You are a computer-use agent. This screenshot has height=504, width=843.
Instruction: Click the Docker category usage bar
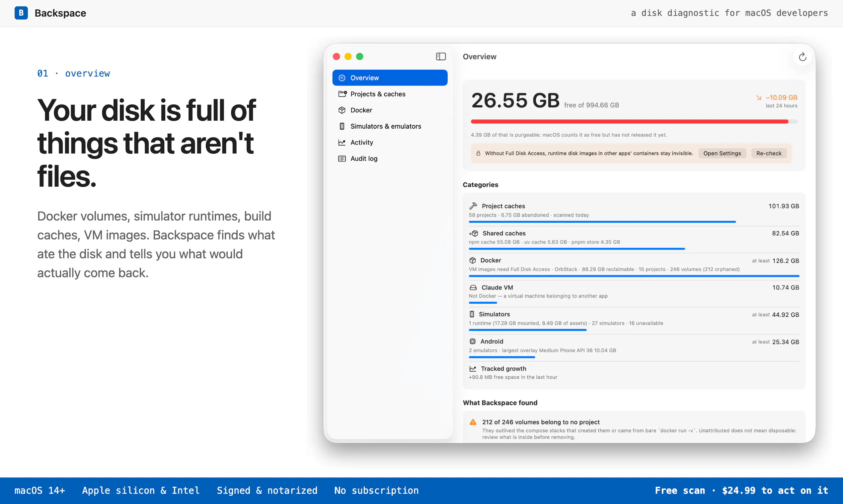pos(634,276)
